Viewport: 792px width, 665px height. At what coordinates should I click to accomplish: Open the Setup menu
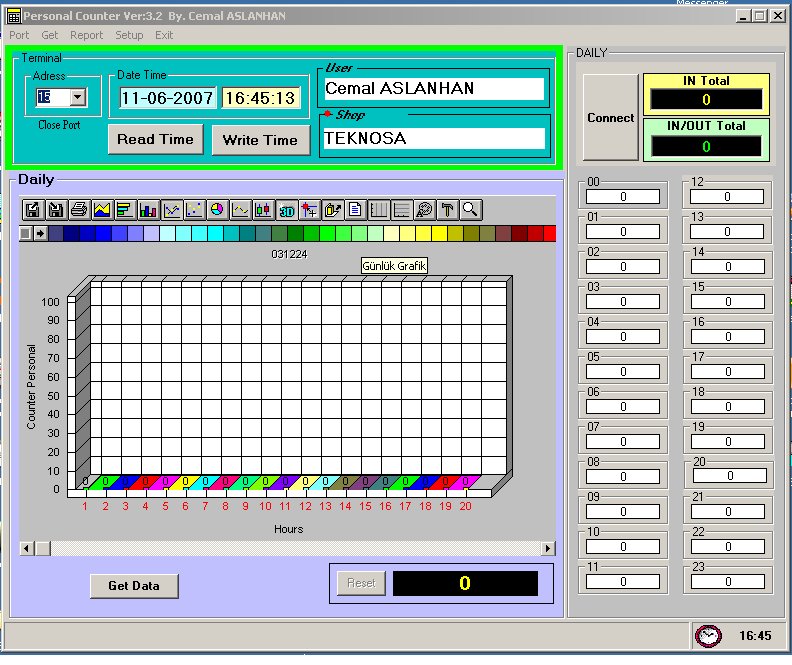pyautogui.click(x=129, y=35)
